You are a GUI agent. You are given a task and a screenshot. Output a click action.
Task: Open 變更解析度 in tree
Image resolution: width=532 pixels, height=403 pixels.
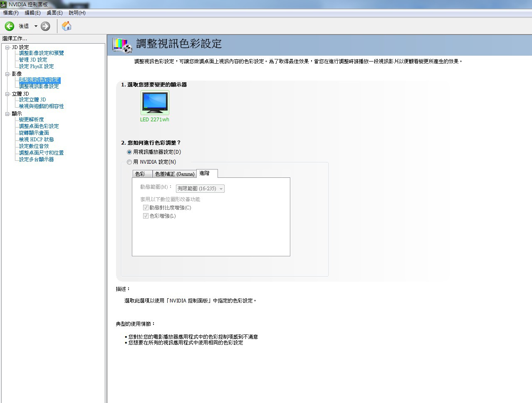[31, 120]
